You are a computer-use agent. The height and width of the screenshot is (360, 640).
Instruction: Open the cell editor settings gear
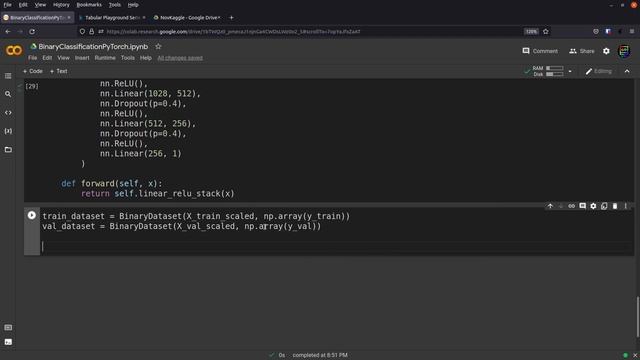point(593,206)
